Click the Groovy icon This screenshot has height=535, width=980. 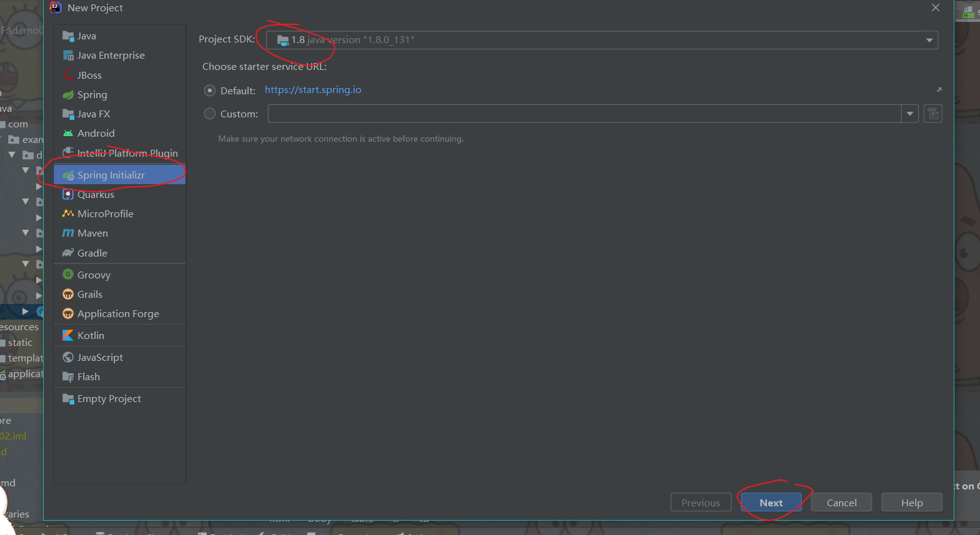(68, 275)
